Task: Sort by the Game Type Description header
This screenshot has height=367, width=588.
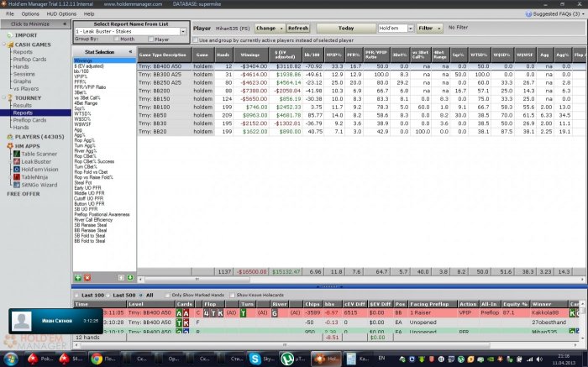Action: (164, 55)
